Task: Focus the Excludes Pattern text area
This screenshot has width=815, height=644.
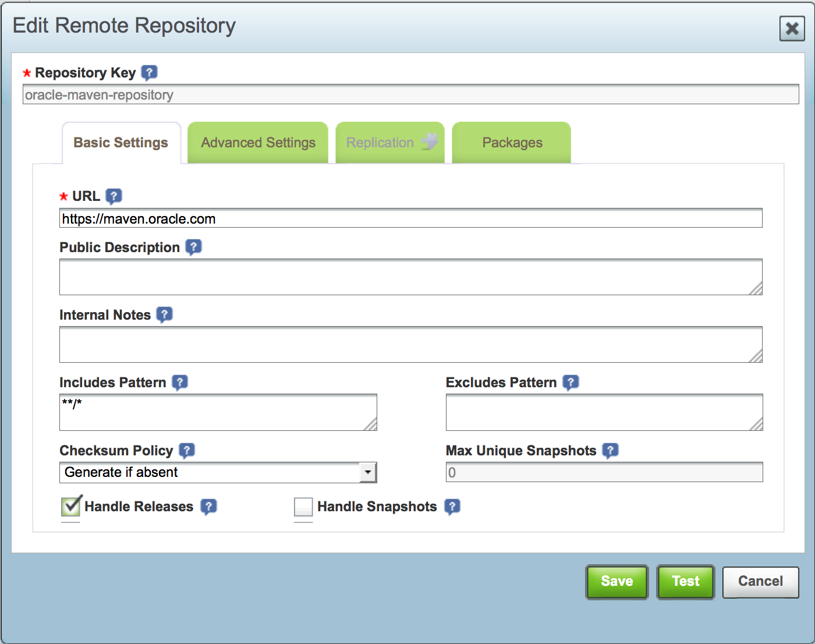Action: (604, 412)
